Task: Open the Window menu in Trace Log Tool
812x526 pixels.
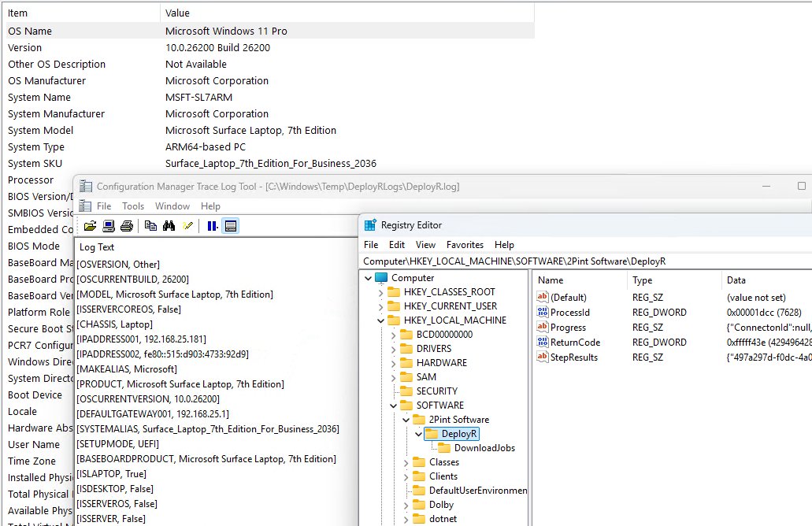Action: click(172, 206)
